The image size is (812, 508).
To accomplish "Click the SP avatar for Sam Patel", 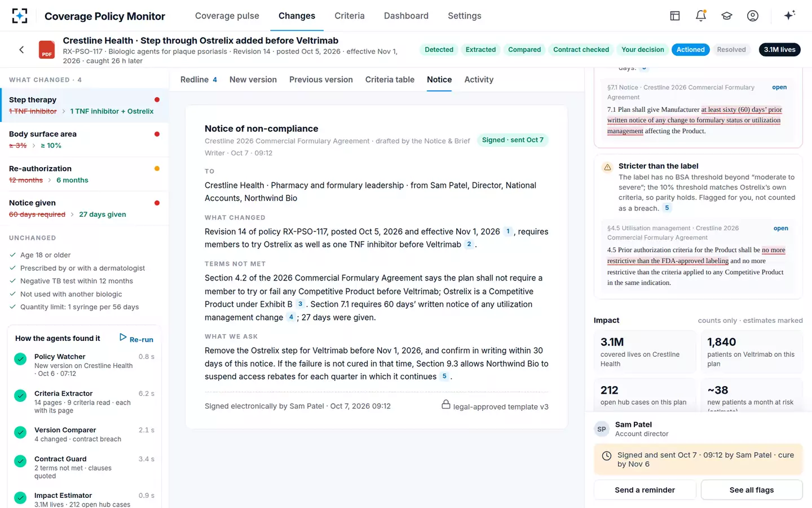I will coord(602,429).
